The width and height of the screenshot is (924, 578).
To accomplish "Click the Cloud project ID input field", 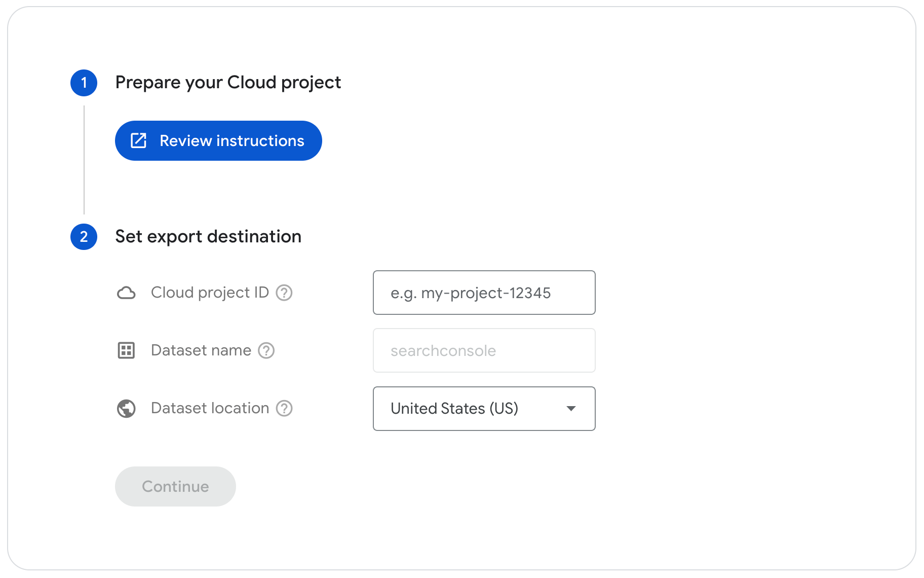I will [483, 293].
